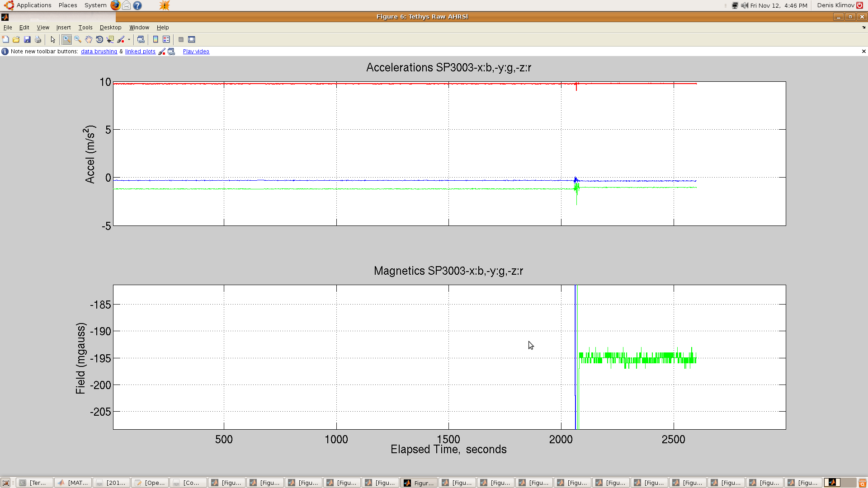Open the View menu

43,28
